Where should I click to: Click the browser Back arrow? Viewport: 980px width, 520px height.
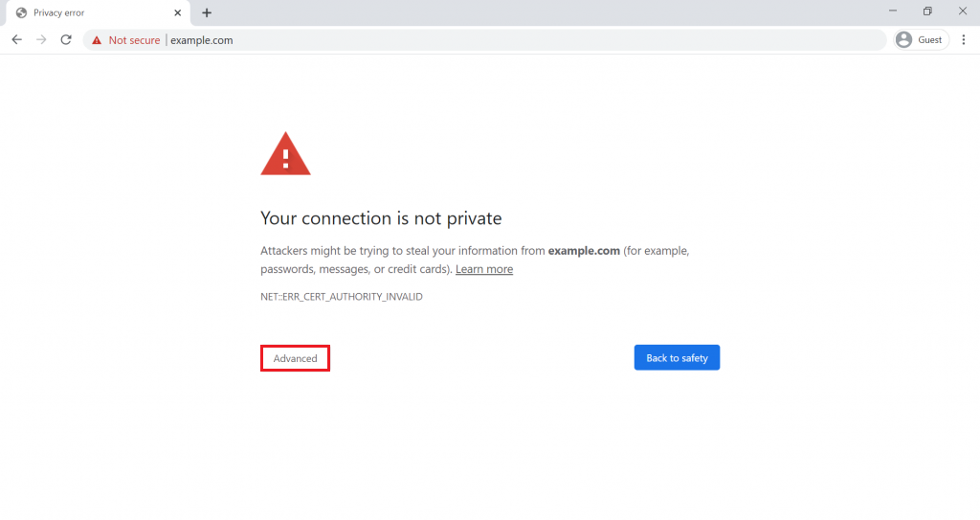[16, 40]
